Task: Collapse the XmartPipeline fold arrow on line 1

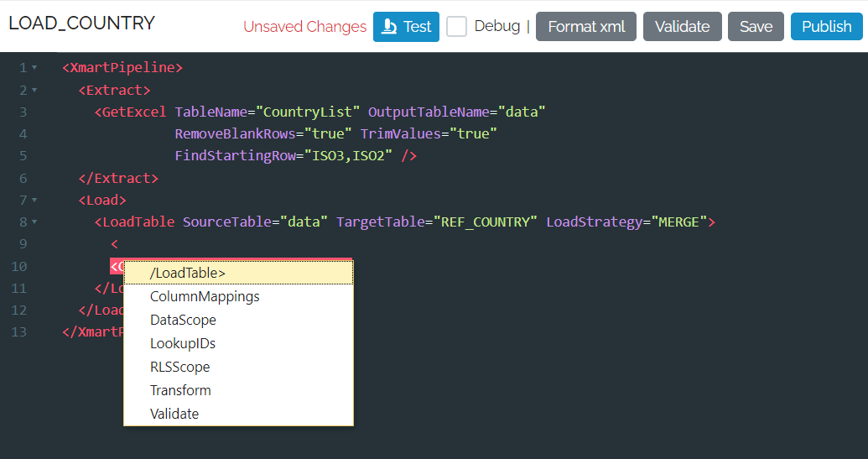Action: pos(34,67)
